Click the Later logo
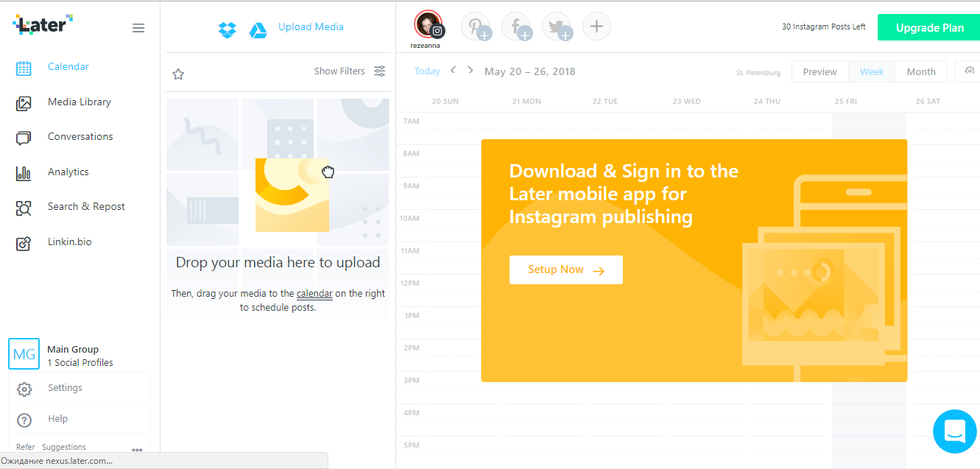The image size is (980, 469). [x=43, y=24]
